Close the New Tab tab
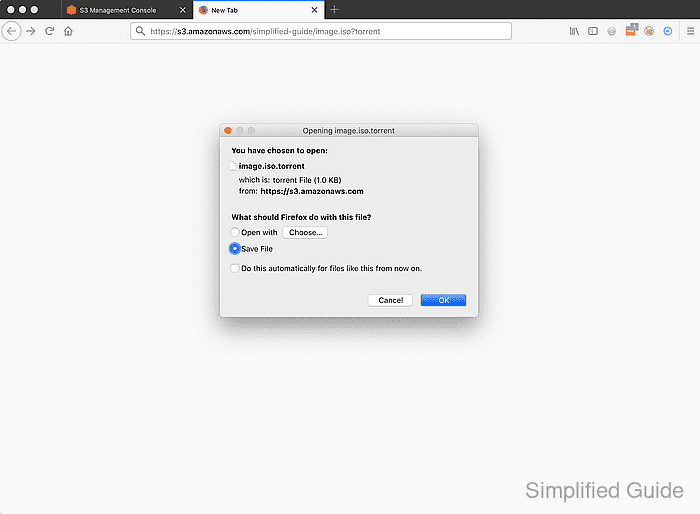Screen dimensions: 700x514 tap(315, 10)
